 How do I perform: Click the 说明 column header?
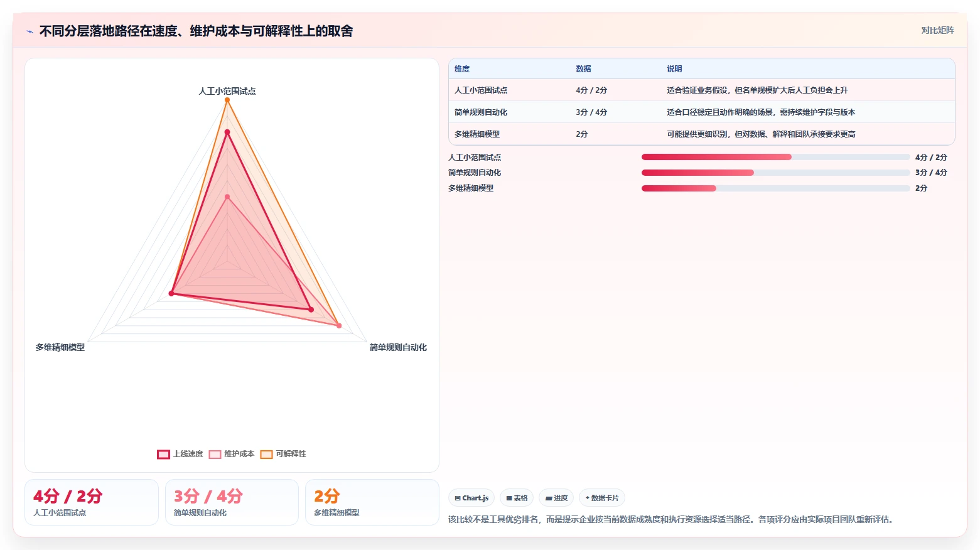674,69
